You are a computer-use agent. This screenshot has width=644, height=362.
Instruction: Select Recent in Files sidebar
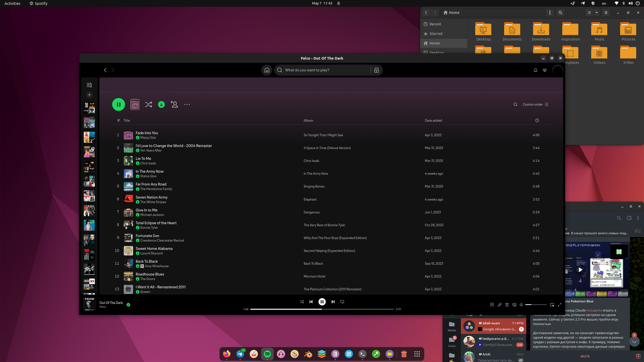[444, 24]
